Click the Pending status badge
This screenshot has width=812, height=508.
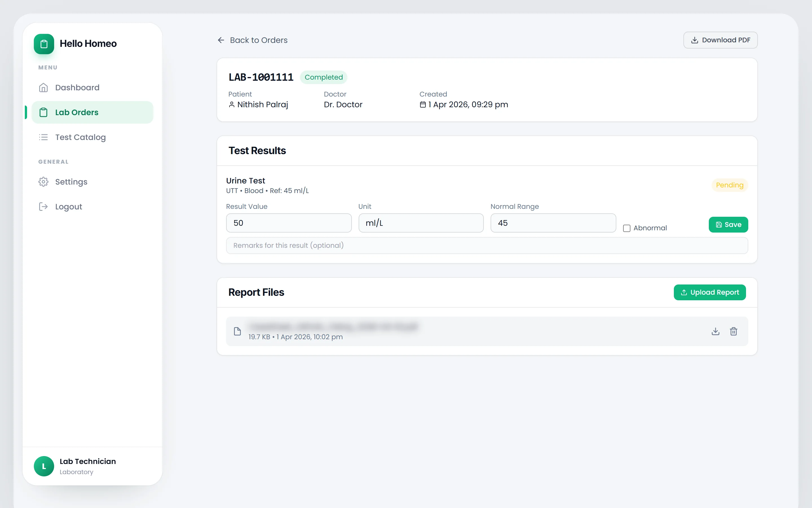pos(729,185)
